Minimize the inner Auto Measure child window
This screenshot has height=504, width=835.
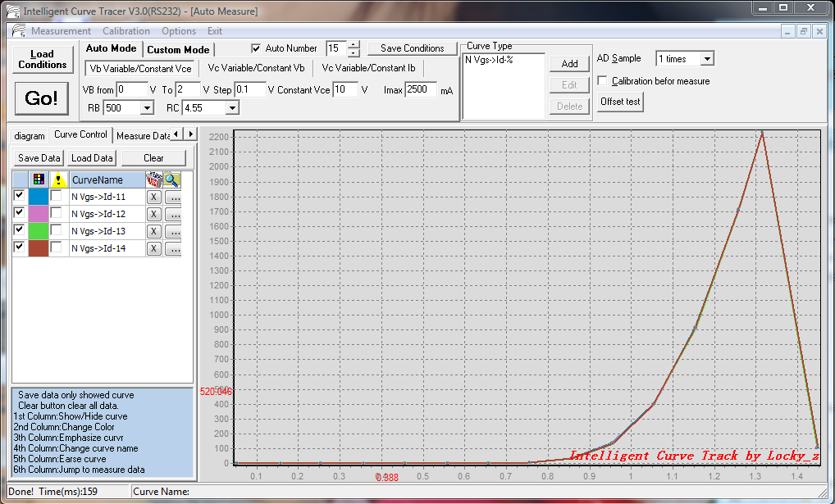coord(787,31)
